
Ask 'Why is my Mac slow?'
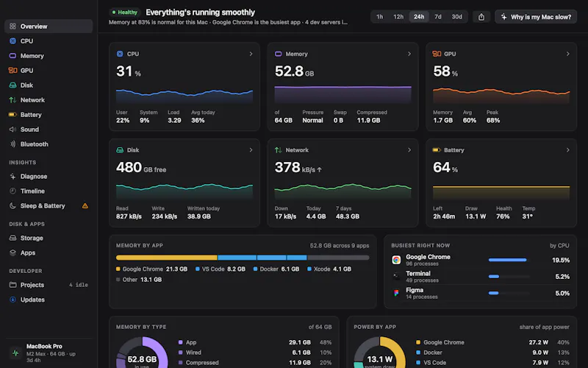click(536, 17)
